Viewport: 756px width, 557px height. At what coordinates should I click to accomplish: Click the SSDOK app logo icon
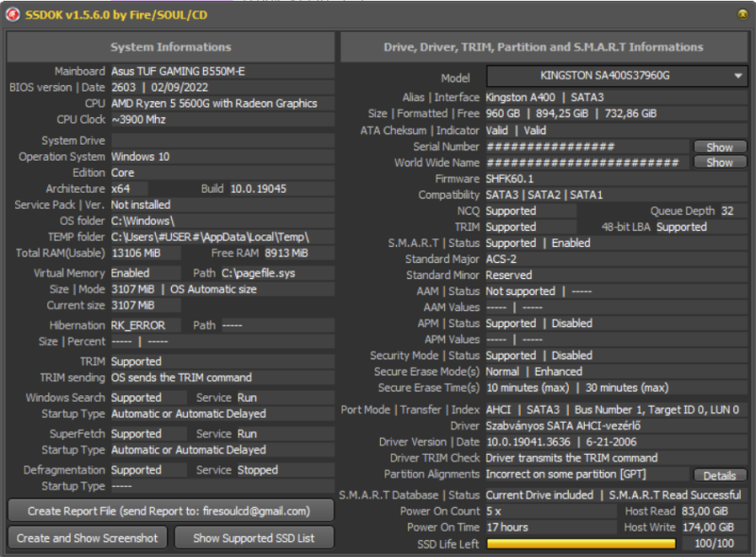[x=12, y=15]
